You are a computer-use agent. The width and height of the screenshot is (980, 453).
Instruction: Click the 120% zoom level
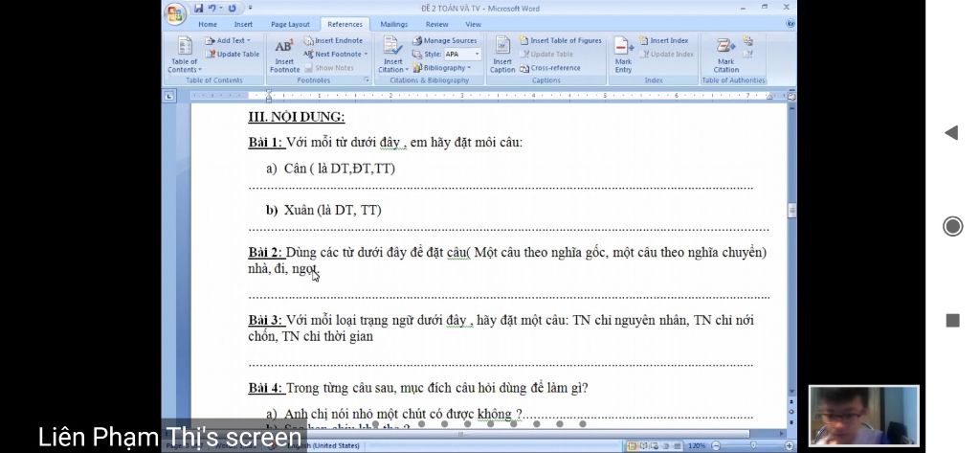click(x=697, y=445)
